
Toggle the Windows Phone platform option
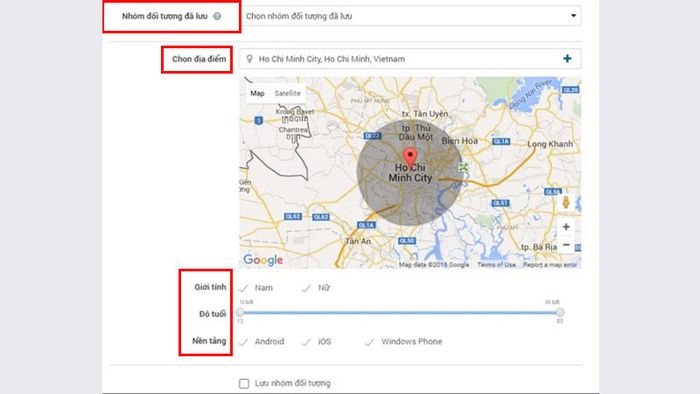pyautogui.click(x=404, y=342)
